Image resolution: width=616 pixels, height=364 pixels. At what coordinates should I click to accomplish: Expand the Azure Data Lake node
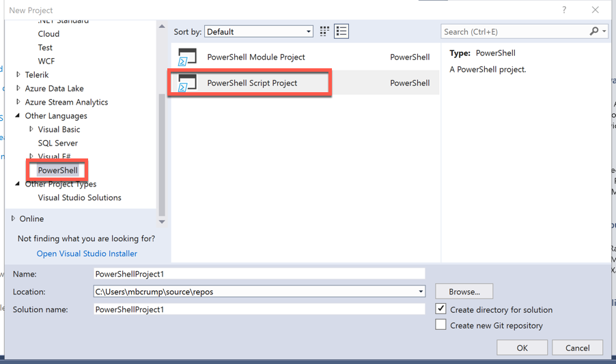pyautogui.click(x=18, y=88)
